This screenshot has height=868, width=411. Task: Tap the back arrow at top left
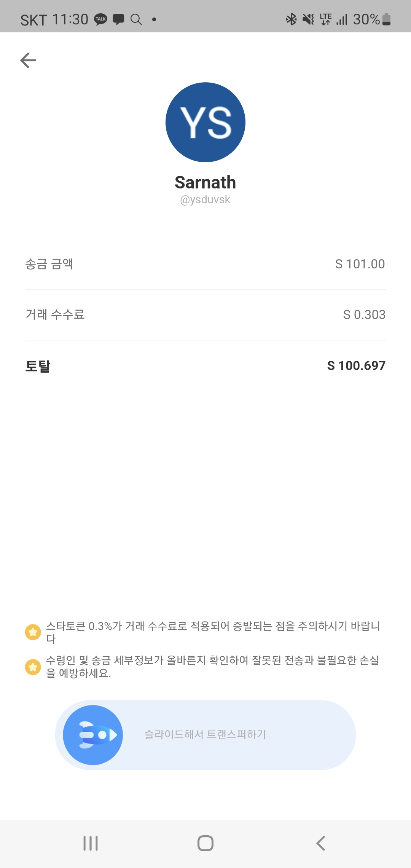tap(28, 60)
